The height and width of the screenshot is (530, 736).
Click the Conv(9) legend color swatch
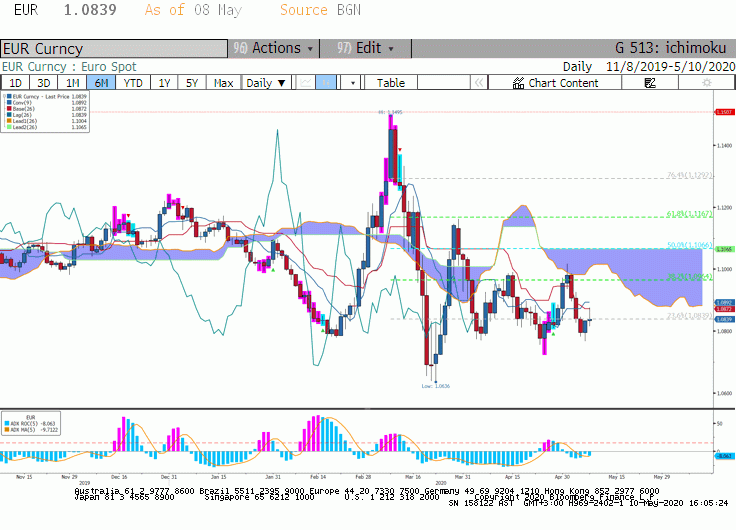click(x=9, y=103)
